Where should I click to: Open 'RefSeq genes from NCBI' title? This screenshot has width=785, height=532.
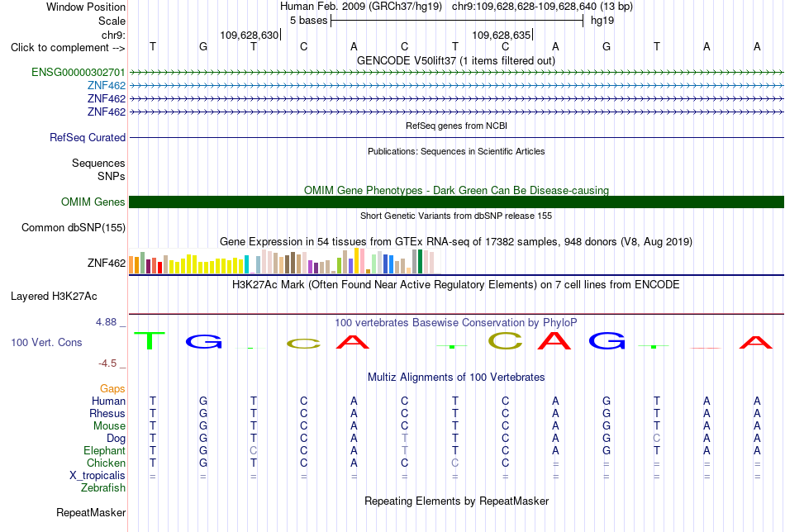click(x=456, y=126)
